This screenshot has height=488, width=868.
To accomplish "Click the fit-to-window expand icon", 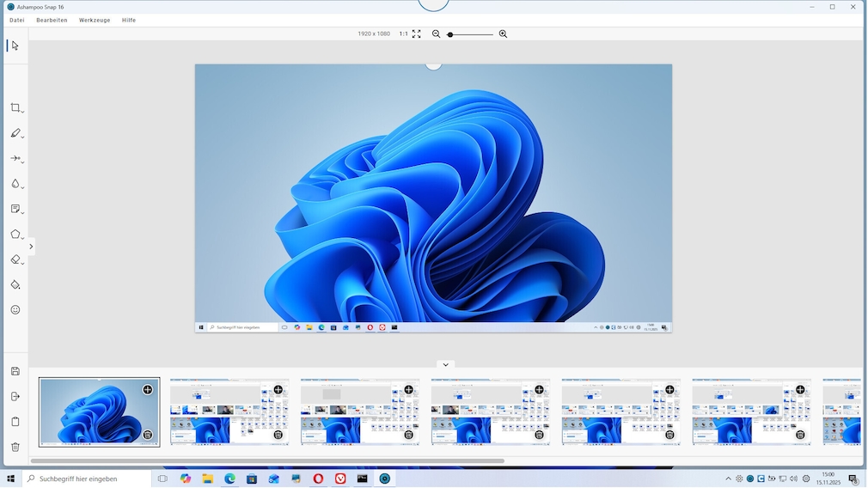I will [417, 34].
